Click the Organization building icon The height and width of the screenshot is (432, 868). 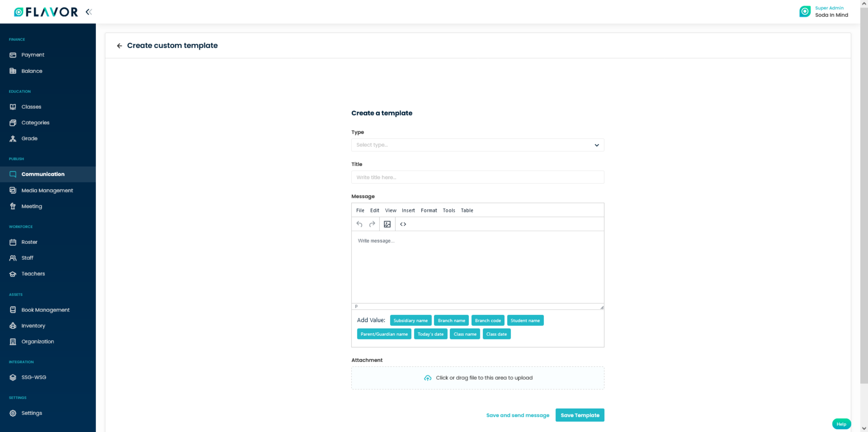pos(13,342)
